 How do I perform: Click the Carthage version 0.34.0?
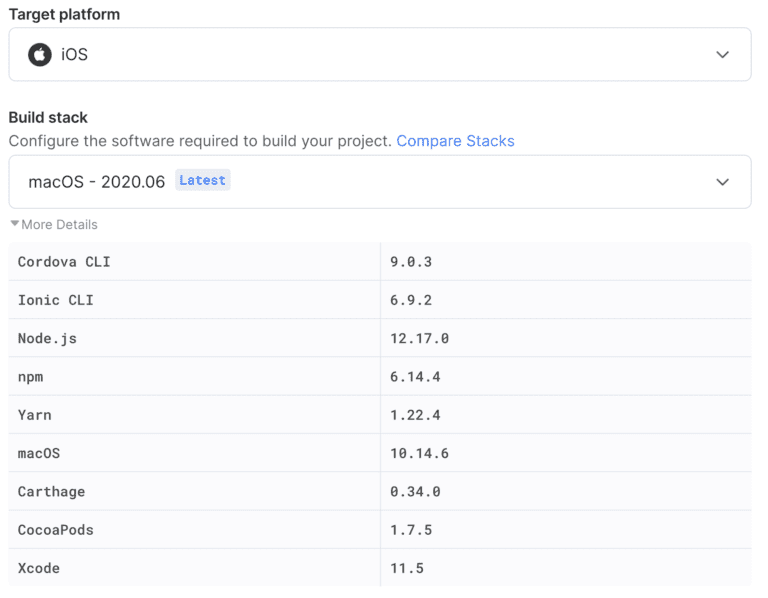click(415, 491)
